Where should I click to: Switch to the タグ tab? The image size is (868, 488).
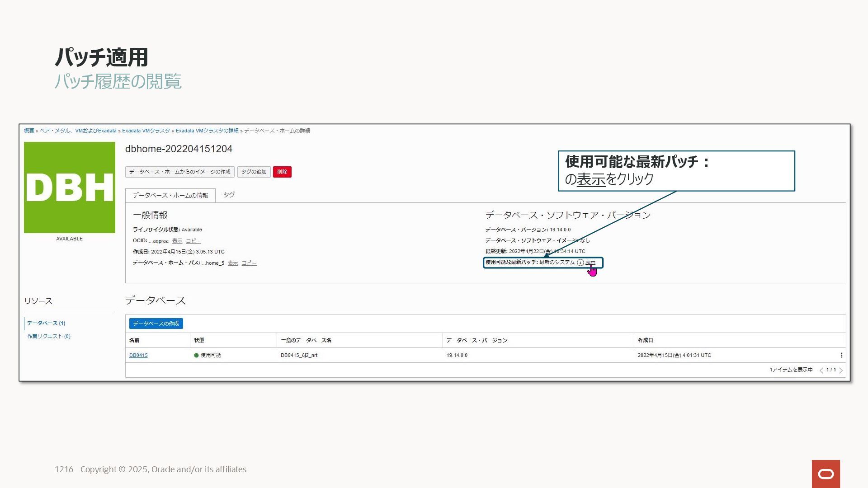coord(229,195)
